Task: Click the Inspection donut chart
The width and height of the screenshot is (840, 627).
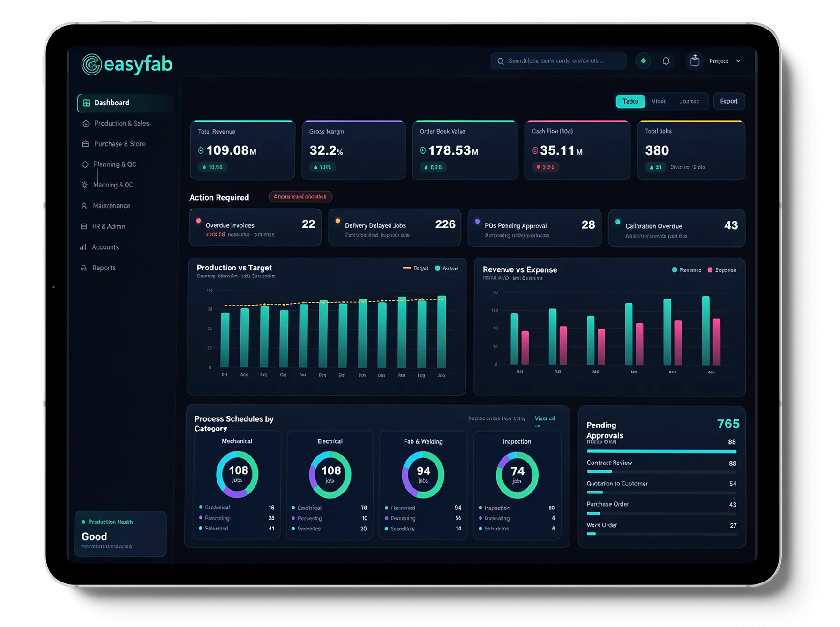Action: coord(517,475)
